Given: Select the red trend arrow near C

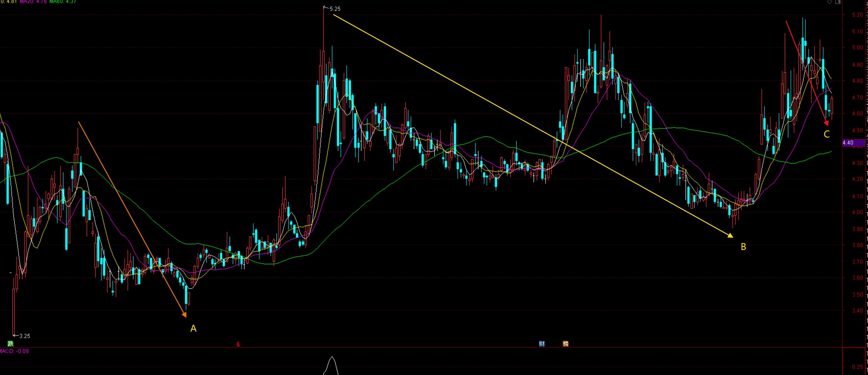Looking at the screenshot, I should point(806,73).
